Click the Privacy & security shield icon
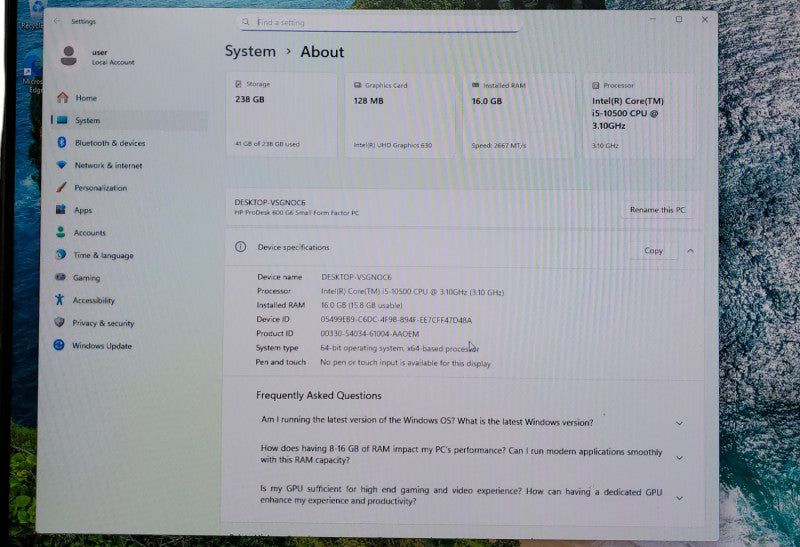Screen dimensions: 800x547 [x=59, y=322]
